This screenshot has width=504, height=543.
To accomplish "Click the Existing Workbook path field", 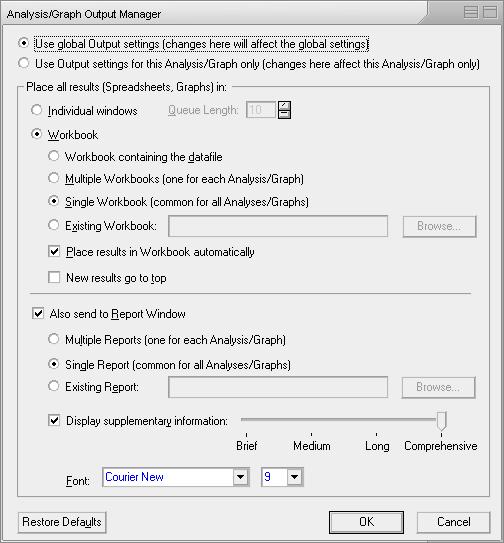I will 278,226.
